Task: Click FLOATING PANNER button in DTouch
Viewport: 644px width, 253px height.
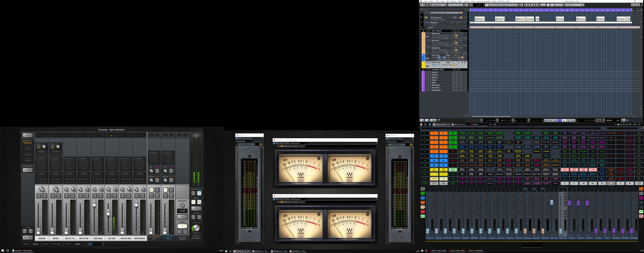Action: pyautogui.click(x=453, y=170)
